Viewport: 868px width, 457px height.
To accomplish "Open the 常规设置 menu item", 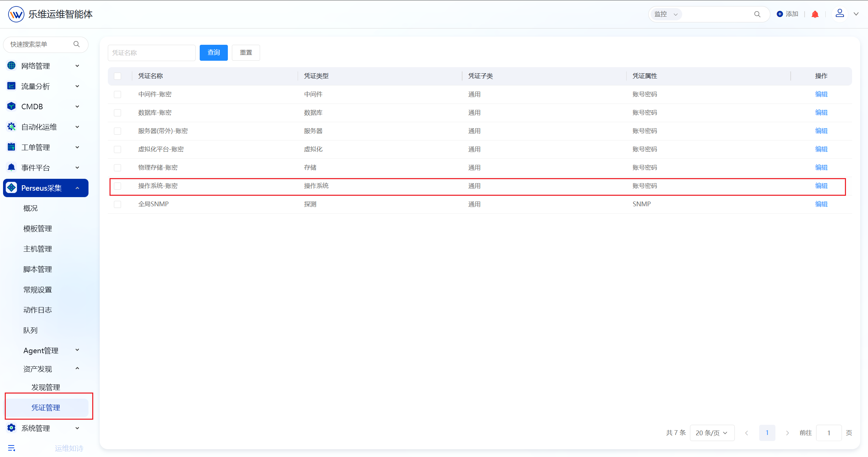I will pyautogui.click(x=37, y=290).
